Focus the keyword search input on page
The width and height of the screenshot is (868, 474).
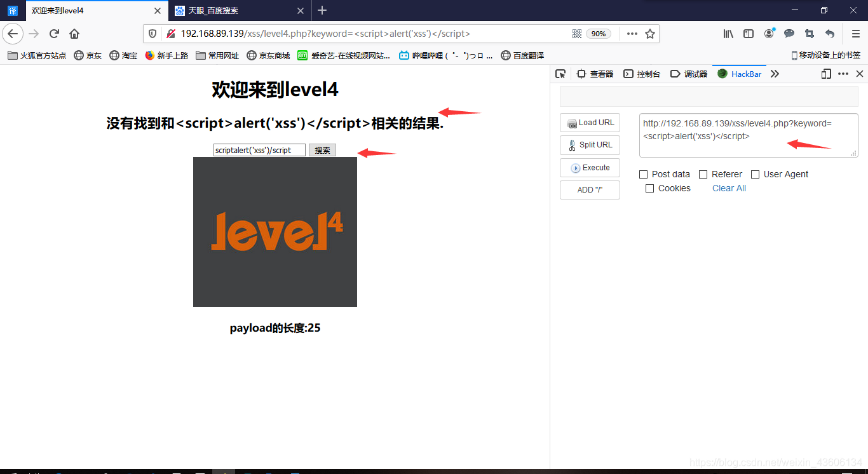[x=259, y=150]
